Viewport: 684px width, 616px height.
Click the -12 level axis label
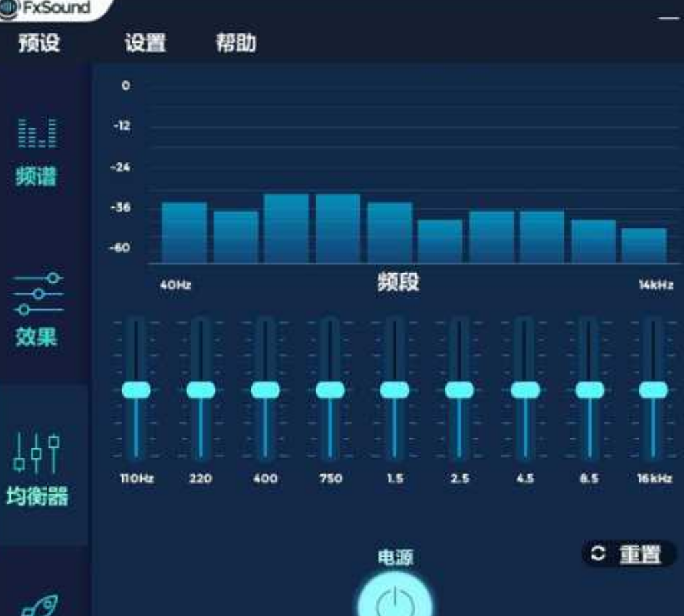[122, 126]
